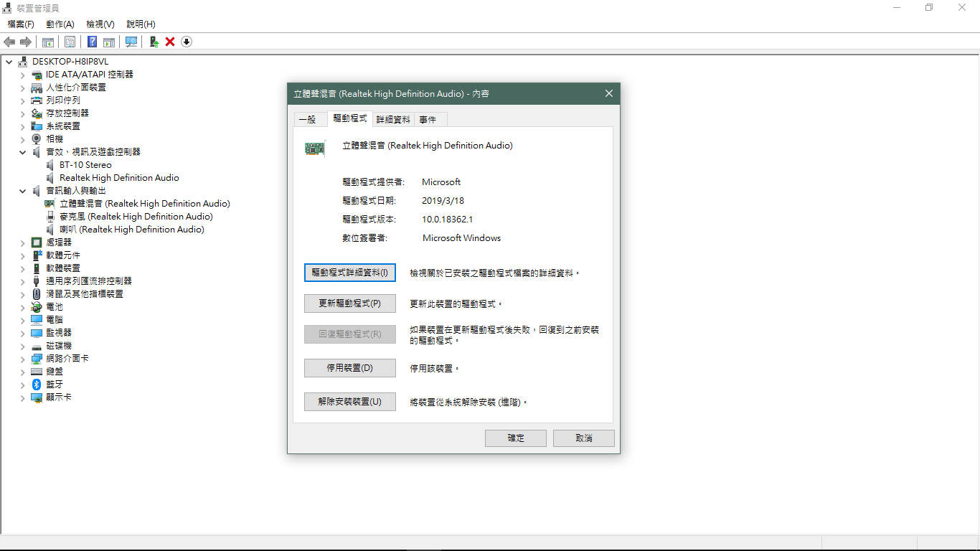Click the red X uninstall device icon
This screenshot has height=551, width=980.
pos(170,42)
